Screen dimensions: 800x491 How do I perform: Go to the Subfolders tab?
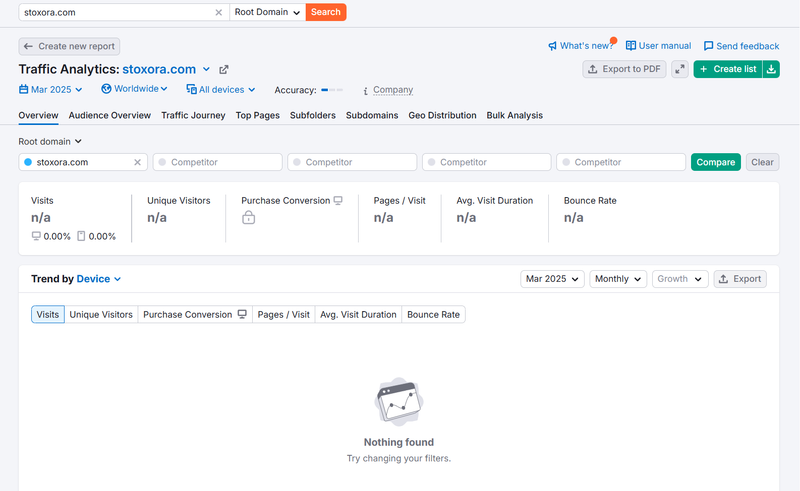313,115
